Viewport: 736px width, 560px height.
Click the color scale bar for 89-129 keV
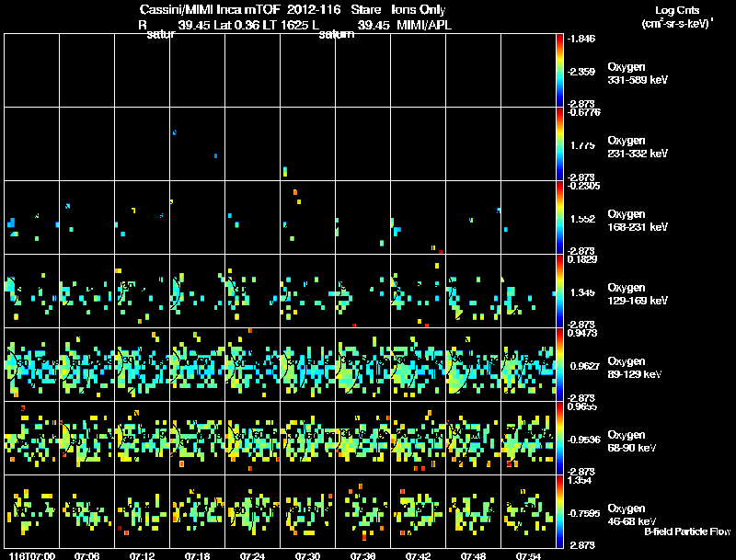[x=559, y=365]
